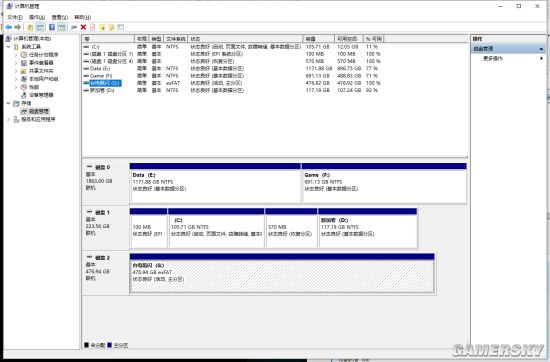
Task: Expand the 事件查看器 tree node arrow
Action: pyautogui.click(x=16, y=63)
